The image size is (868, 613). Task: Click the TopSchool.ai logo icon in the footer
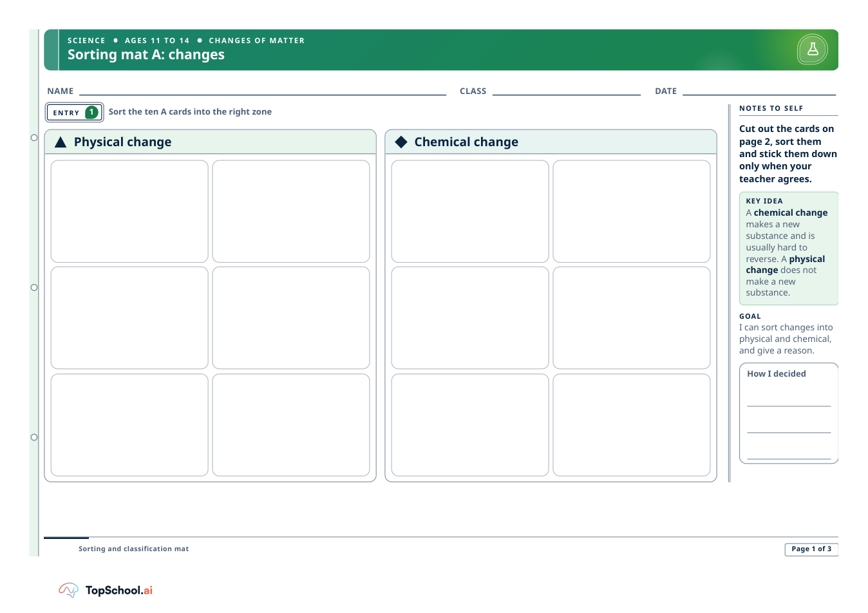68,590
